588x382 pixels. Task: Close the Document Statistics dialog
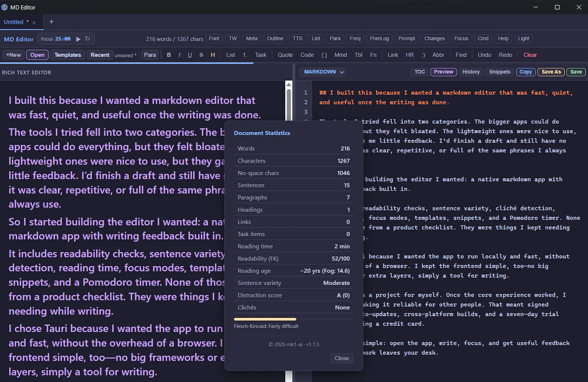[342, 358]
